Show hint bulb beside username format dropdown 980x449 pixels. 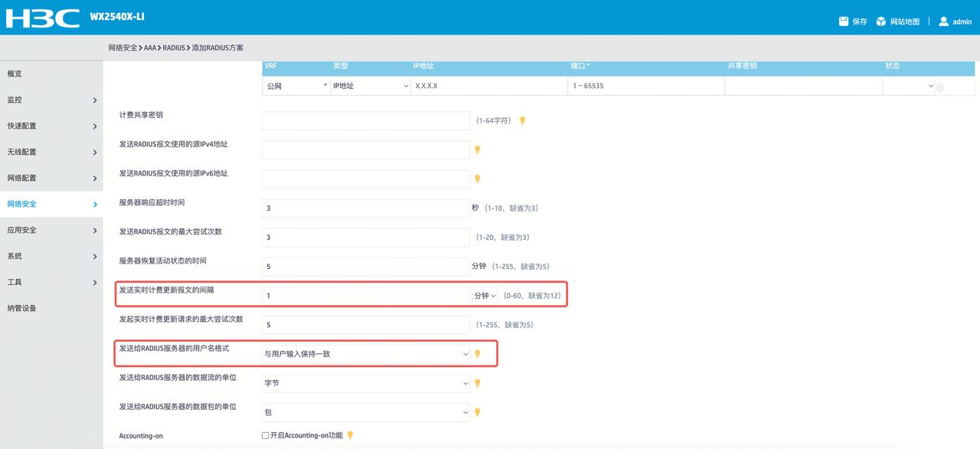(478, 354)
